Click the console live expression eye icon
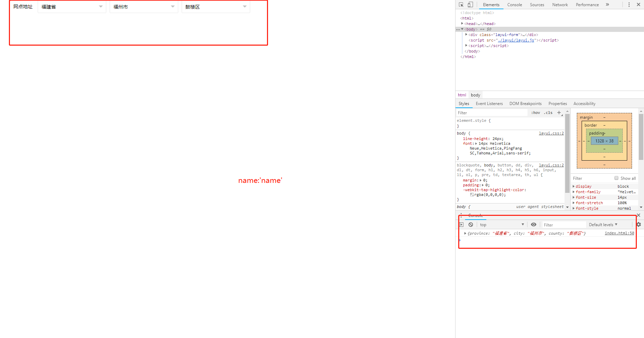The image size is (644, 338). click(x=534, y=225)
